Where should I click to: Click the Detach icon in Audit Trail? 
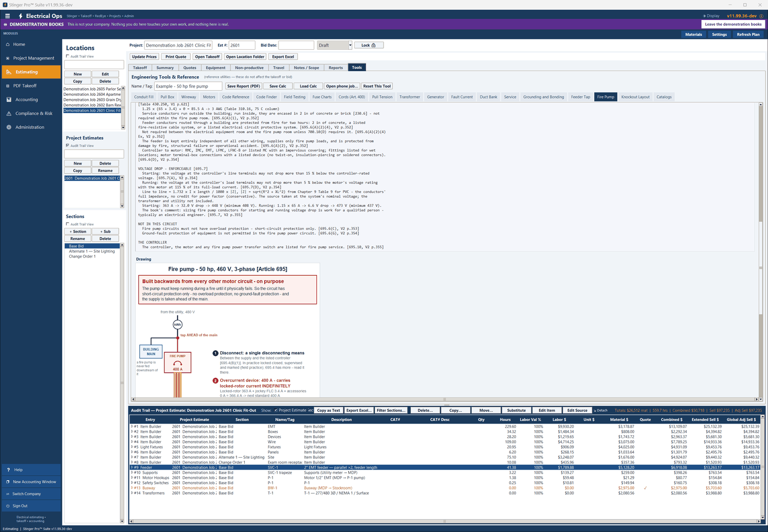pos(595,411)
